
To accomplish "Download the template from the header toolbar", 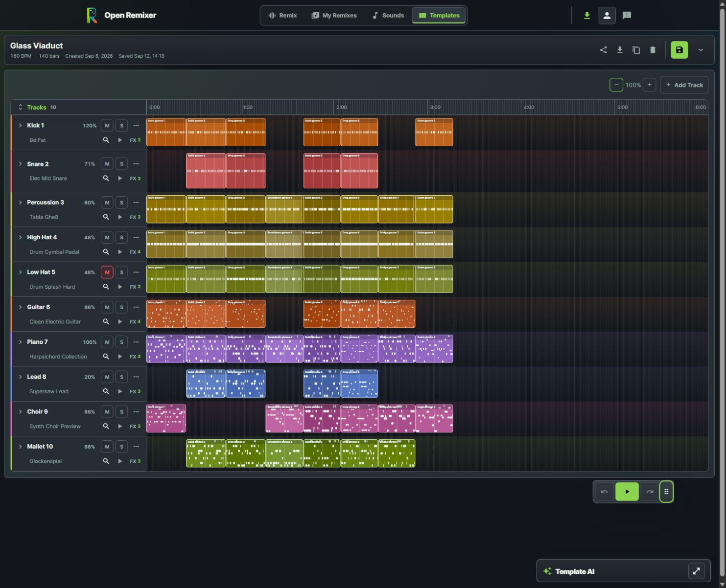I will coord(620,50).
